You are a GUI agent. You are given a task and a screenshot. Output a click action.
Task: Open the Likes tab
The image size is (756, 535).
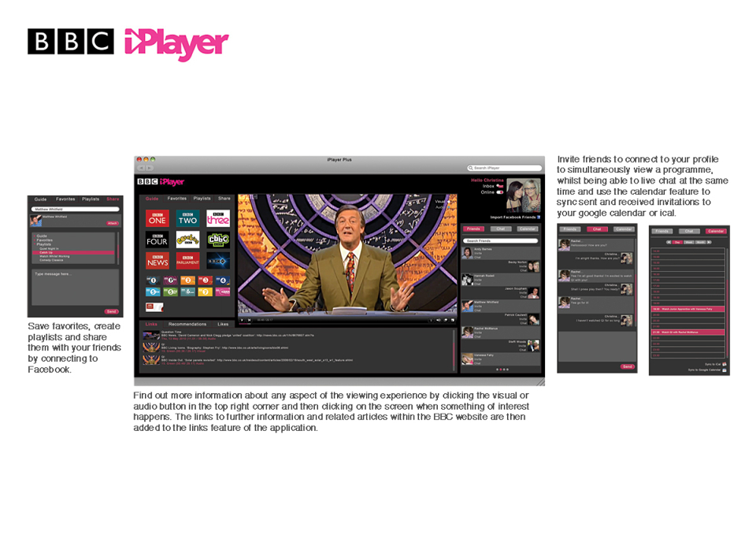(x=223, y=324)
